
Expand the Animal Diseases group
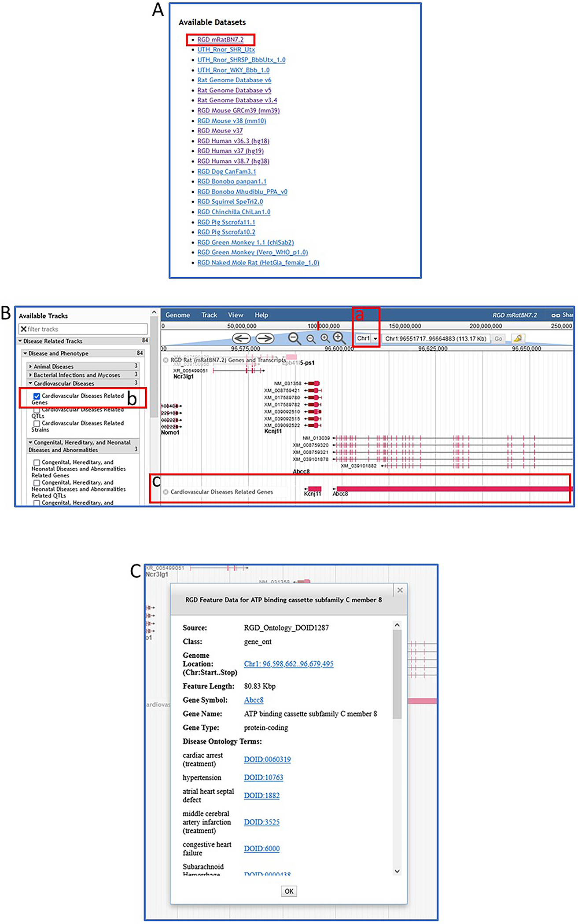30,367
